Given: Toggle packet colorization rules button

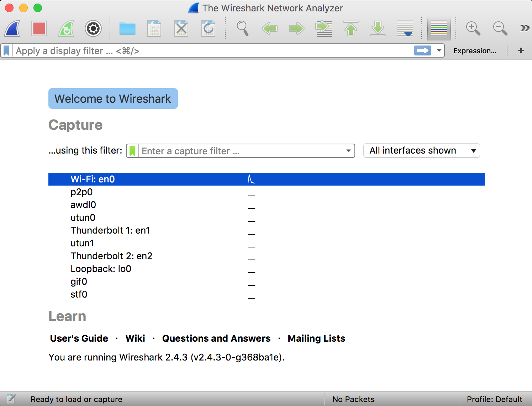Looking at the screenshot, I should [x=439, y=28].
